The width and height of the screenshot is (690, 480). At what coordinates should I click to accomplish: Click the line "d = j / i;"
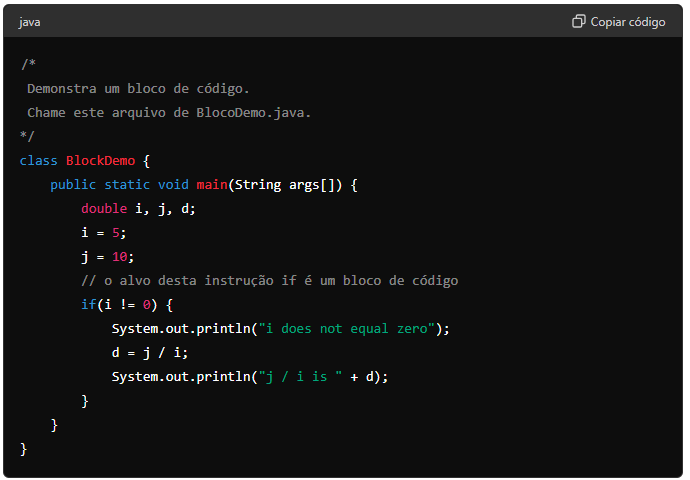[x=150, y=353]
